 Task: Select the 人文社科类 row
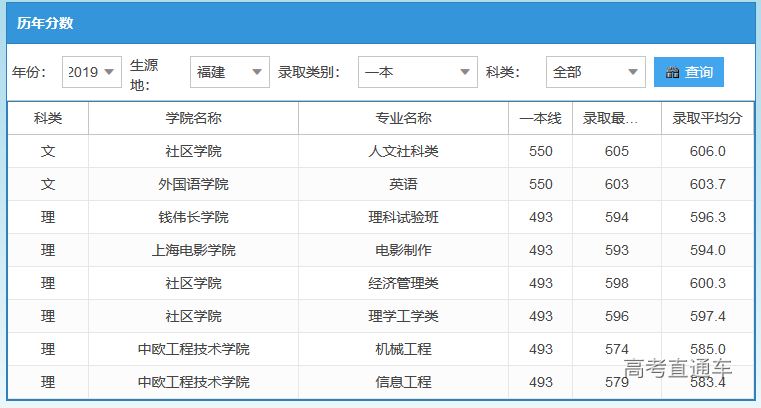(403, 151)
